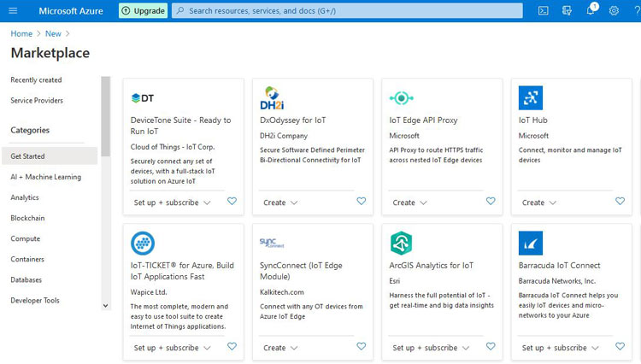The height and width of the screenshot is (364, 641).
Task: Select the Compute category
Action: tap(26, 238)
